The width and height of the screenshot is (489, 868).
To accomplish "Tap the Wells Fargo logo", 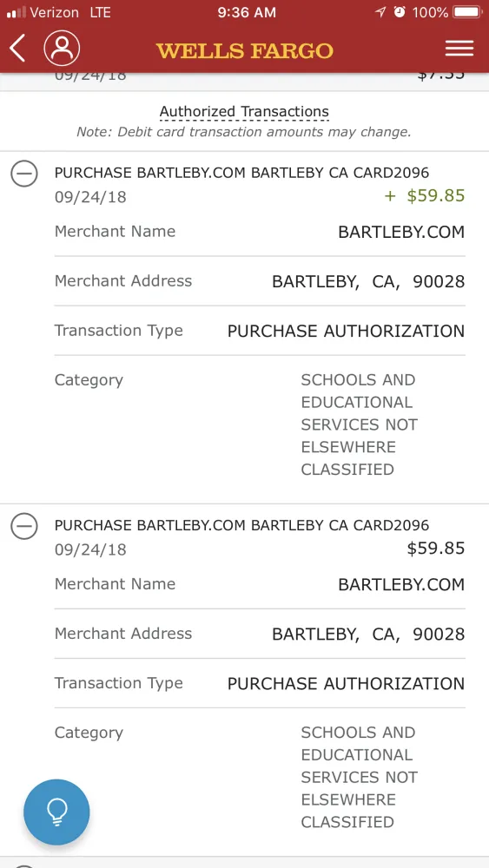I will coord(245,50).
